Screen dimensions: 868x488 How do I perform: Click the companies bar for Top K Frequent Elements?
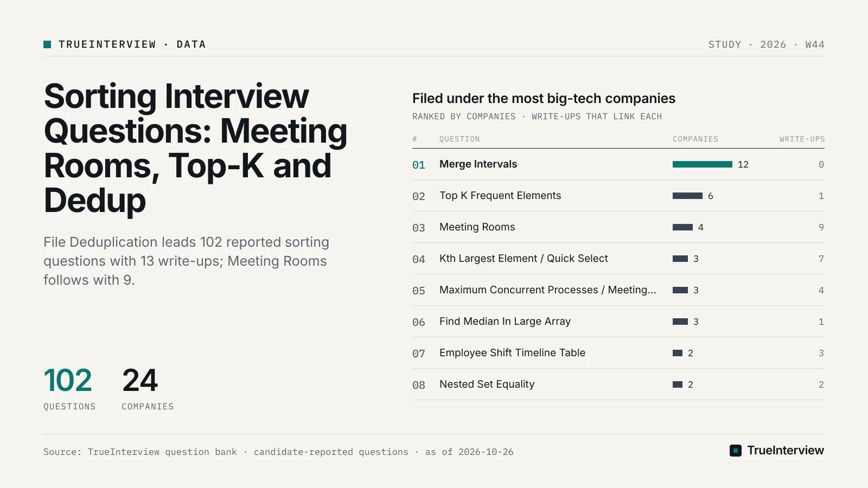coord(687,196)
